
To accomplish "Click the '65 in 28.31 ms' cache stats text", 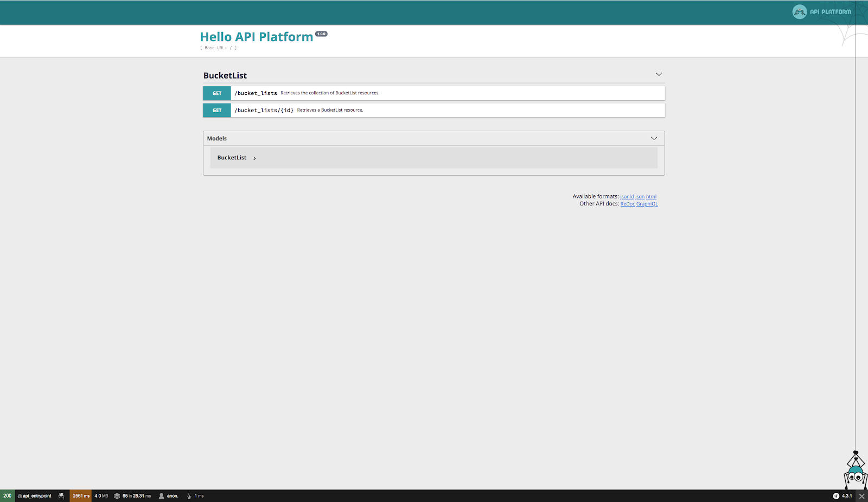I will (x=137, y=495).
